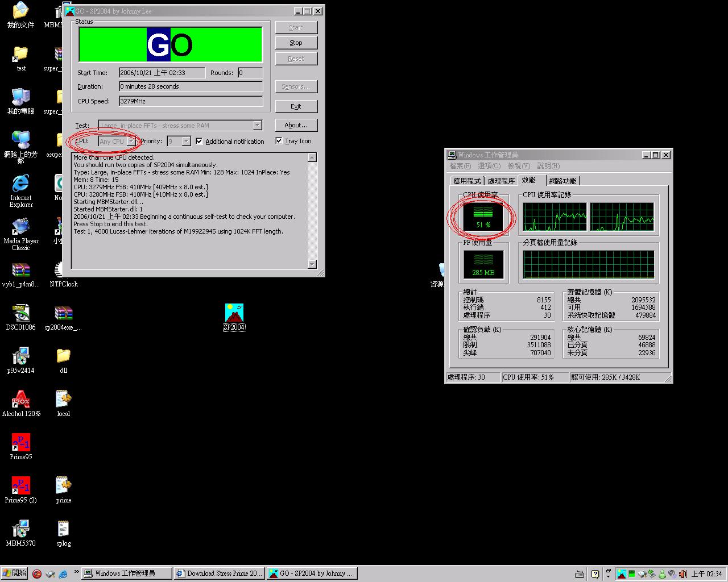Click the Start Time field
This screenshot has height=582, width=728.
tap(162, 73)
